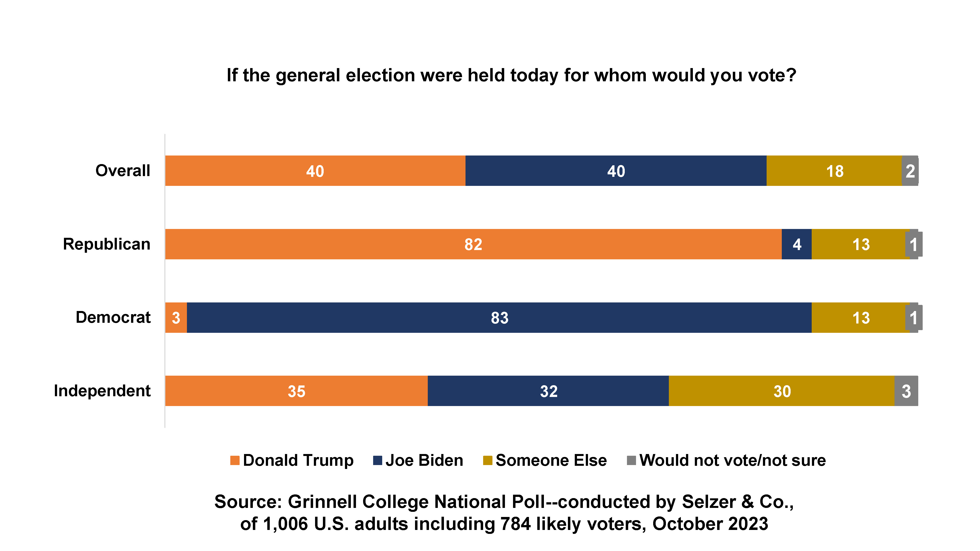Select the Overall bar's orange 40 segment
Image resolution: width=980 pixels, height=551 pixels.
point(315,171)
